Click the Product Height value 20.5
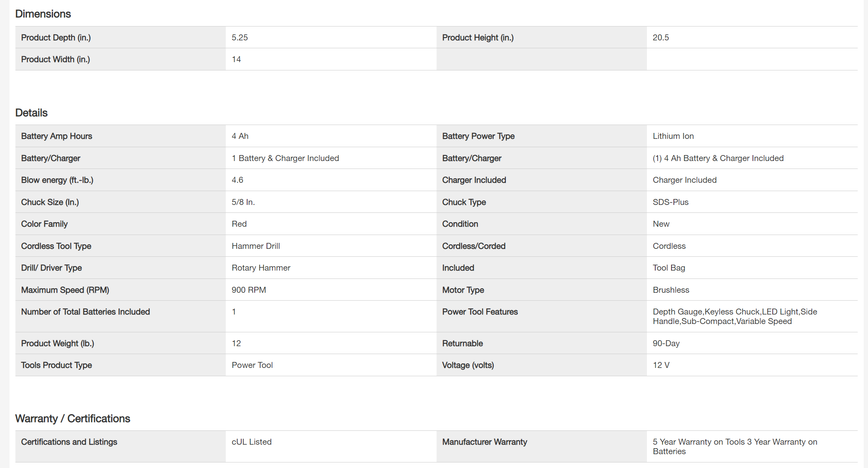 [x=660, y=38]
